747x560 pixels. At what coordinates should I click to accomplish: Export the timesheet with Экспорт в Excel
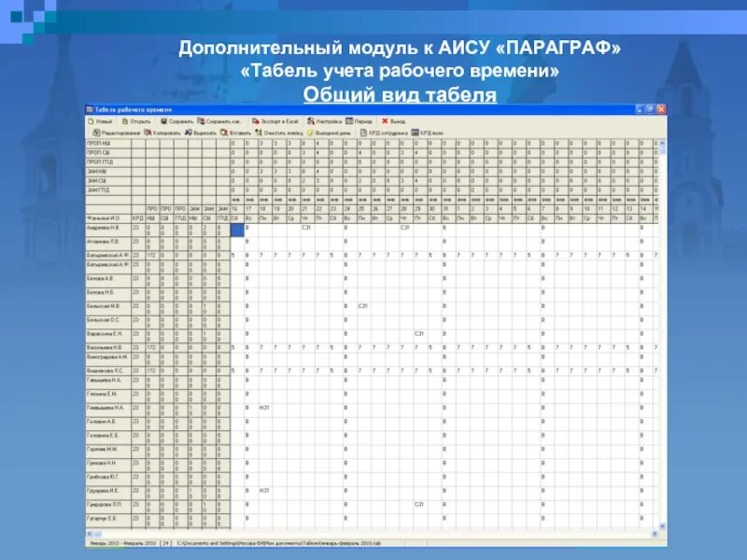(x=275, y=121)
